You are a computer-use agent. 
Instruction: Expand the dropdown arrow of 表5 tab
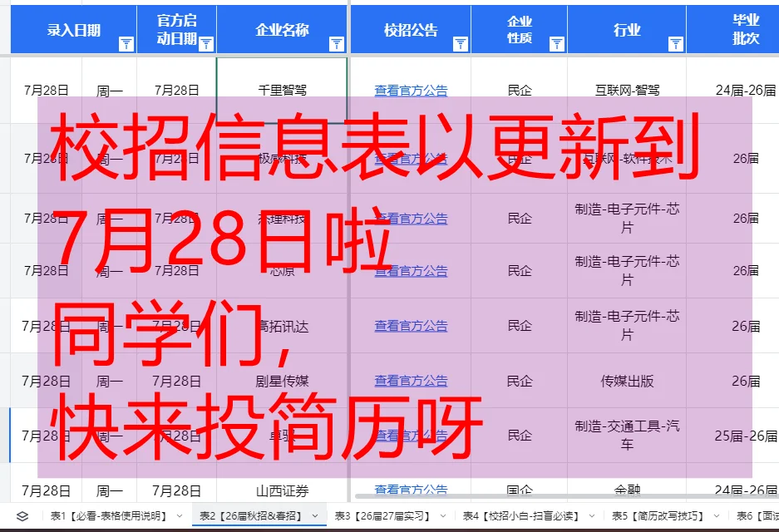[717, 516]
